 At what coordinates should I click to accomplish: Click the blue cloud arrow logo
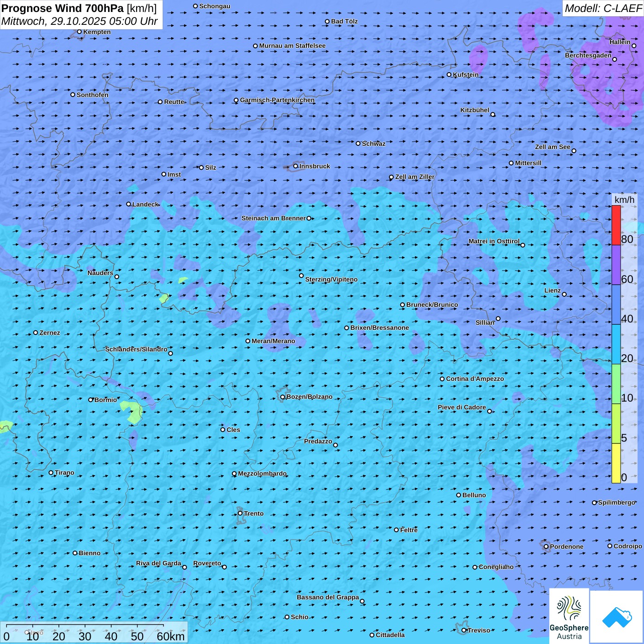coord(616,617)
